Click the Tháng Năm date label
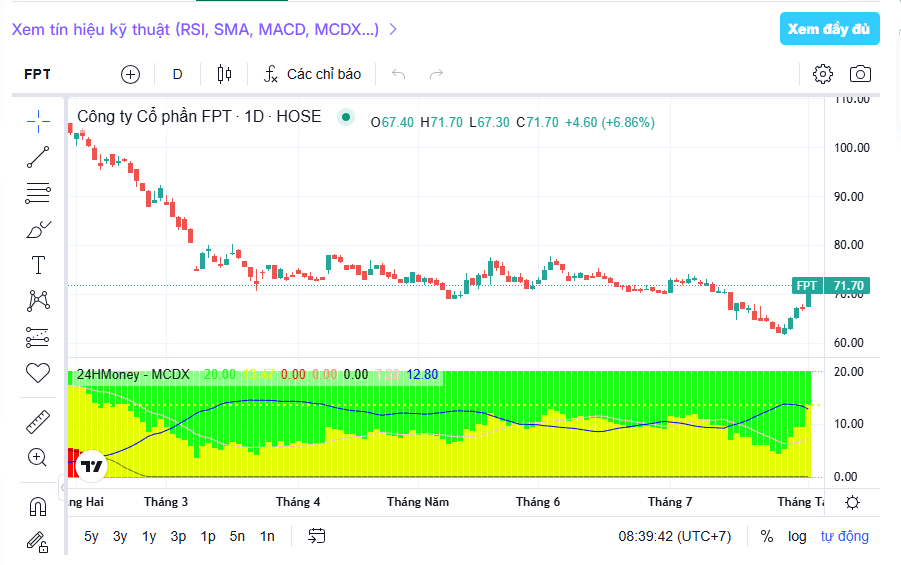 point(418,502)
